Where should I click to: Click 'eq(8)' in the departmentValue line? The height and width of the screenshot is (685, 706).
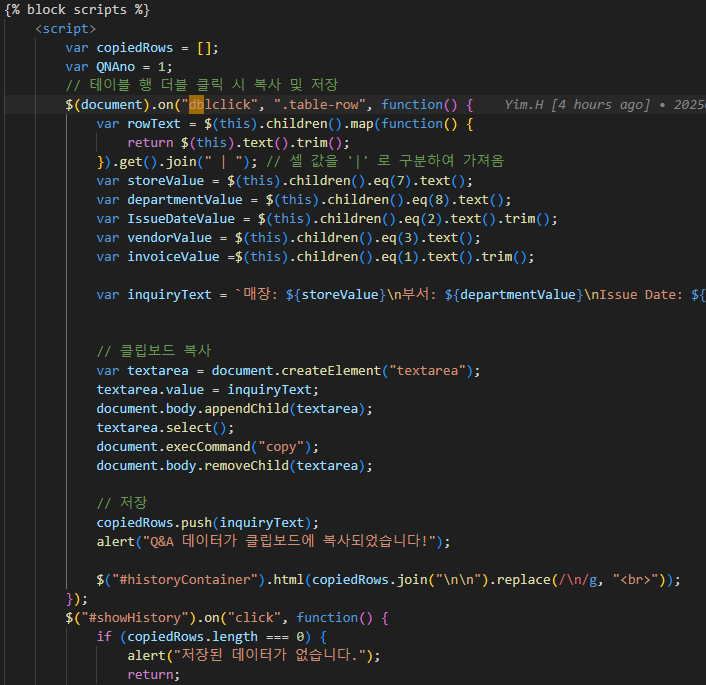430,200
